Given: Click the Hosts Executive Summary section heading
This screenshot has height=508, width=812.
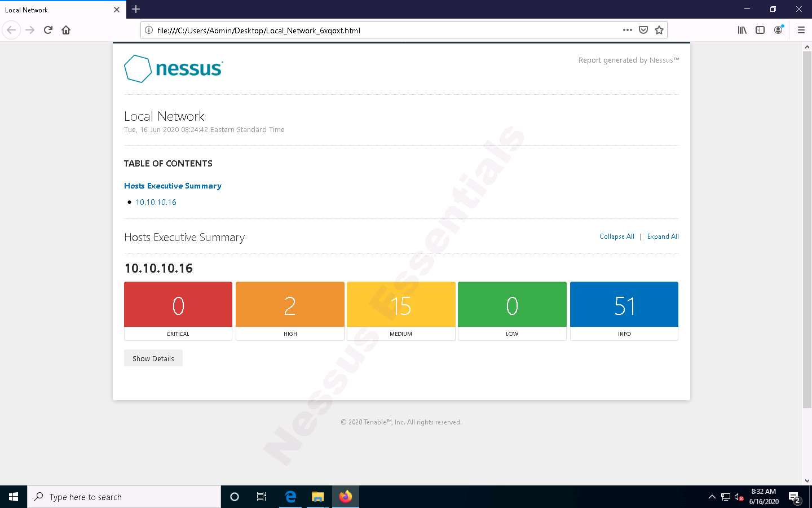Looking at the screenshot, I should tap(184, 238).
